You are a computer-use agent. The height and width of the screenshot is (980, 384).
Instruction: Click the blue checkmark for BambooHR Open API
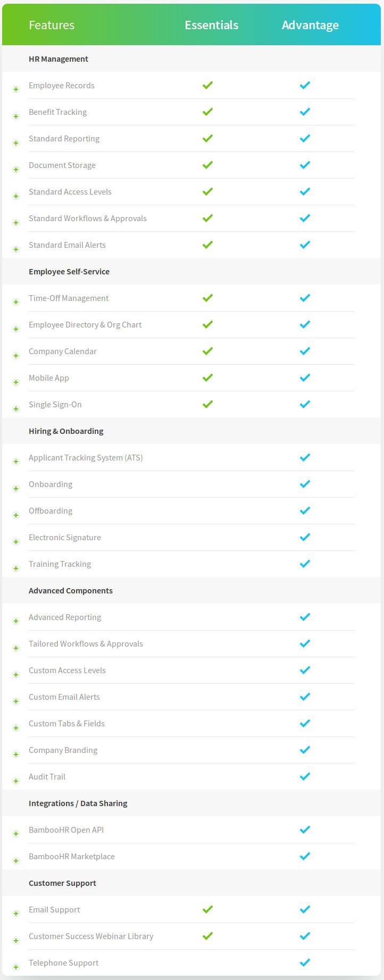[x=305, y=830]
